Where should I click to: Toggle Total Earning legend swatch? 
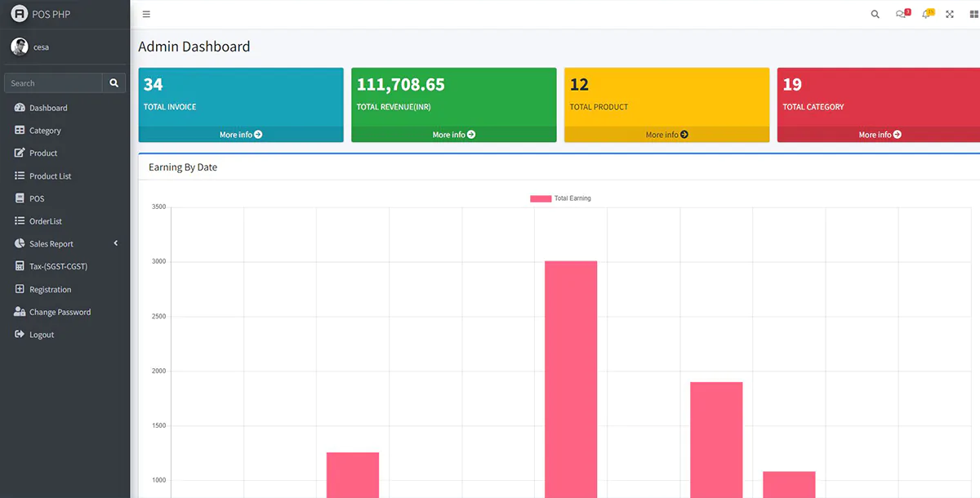541,198
